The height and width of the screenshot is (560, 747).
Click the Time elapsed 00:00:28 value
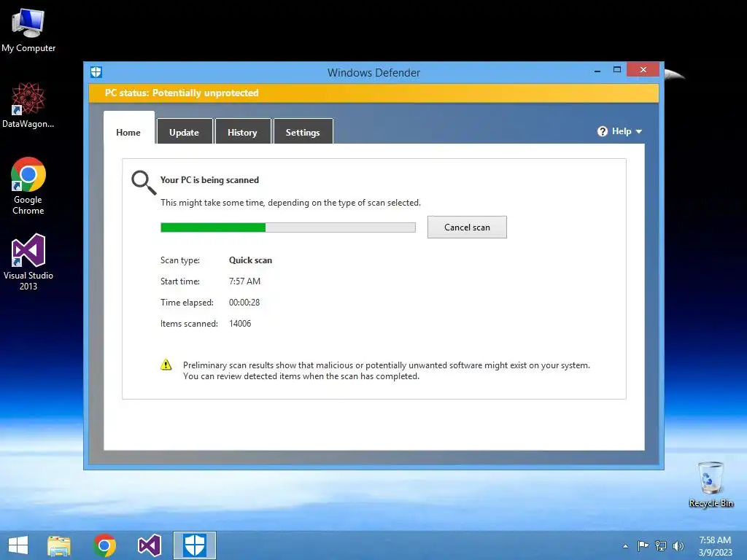click(244, 303)
